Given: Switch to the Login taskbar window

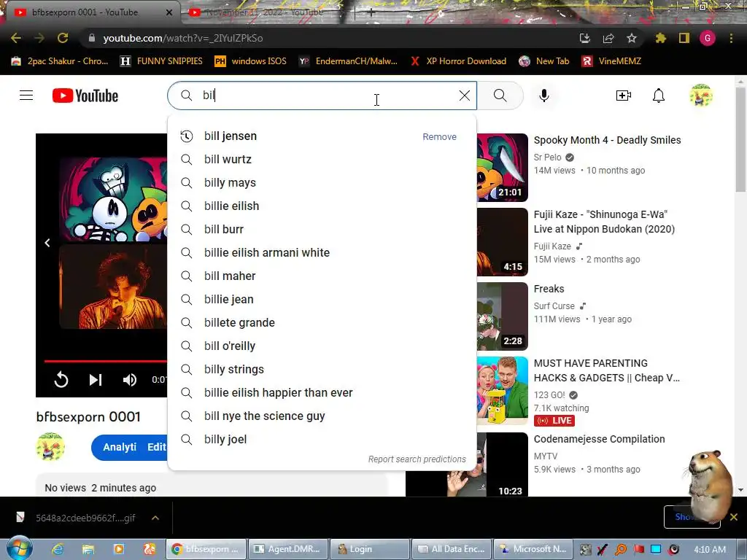Looking at the screenshot, I should coord(369,549).
